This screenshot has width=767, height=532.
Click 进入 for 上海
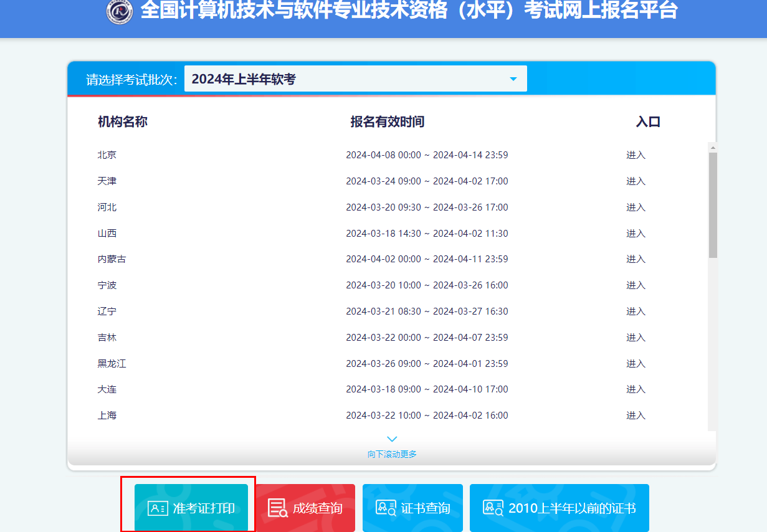point(636,416)
